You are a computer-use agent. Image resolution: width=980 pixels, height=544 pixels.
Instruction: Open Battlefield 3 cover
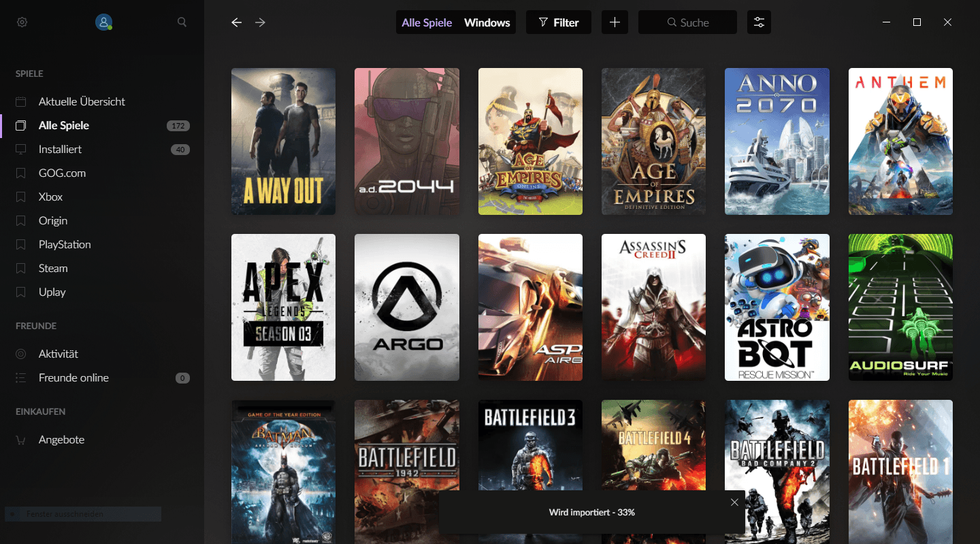tap(530, 445)
